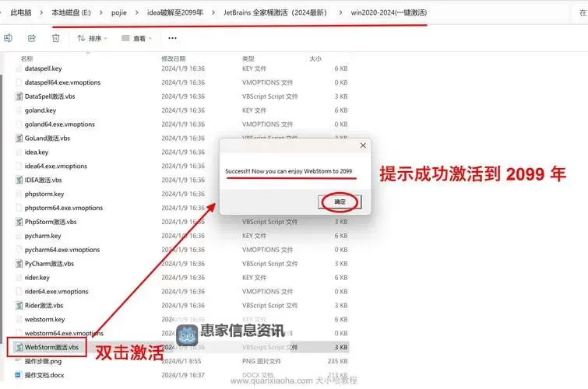Click 2024/6/1 8:55 modified date
The height and width of the screenshot is (389, 588).
point(181,361)
